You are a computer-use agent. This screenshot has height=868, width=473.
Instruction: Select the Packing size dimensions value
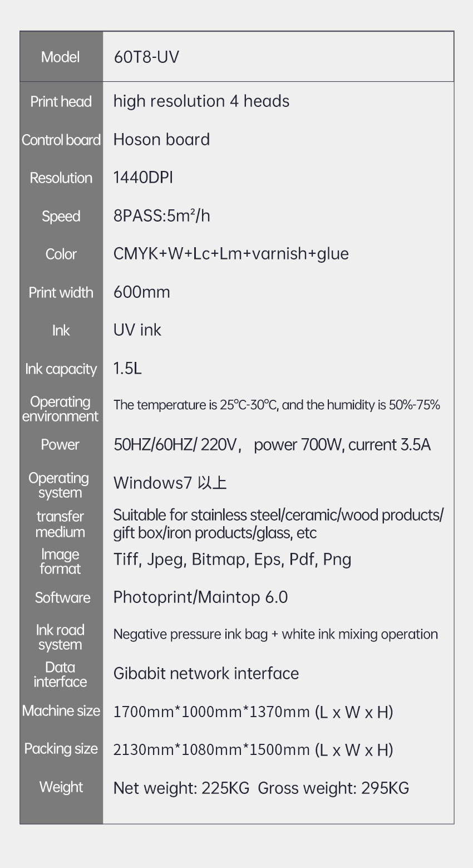253,750
